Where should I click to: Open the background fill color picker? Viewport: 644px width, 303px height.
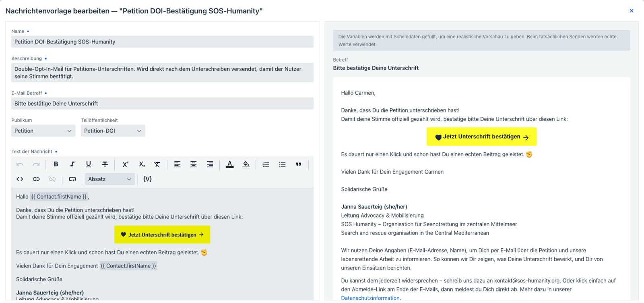tap(246, 164)
